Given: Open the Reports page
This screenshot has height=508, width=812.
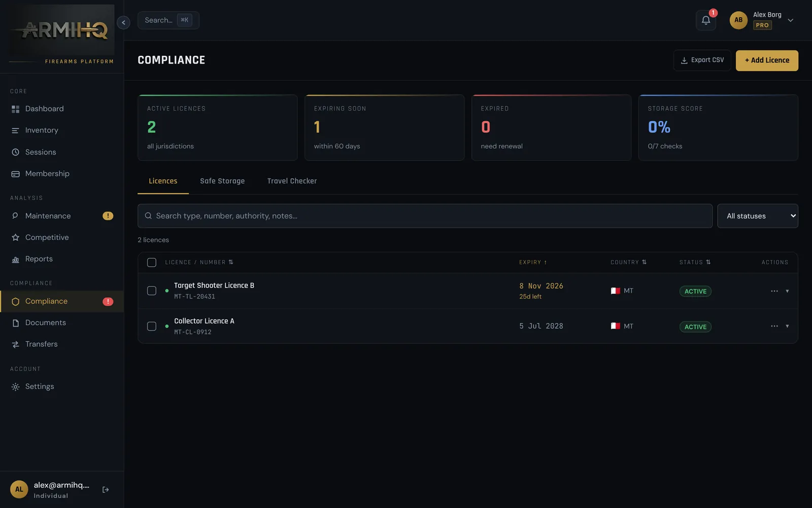Looking at the screenshot, I should (x=61, y=259).
